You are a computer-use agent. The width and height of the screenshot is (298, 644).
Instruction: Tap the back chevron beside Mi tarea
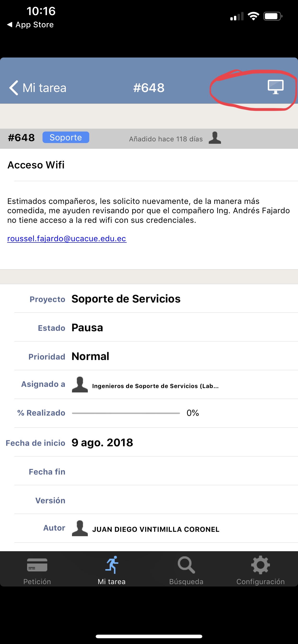13,88
